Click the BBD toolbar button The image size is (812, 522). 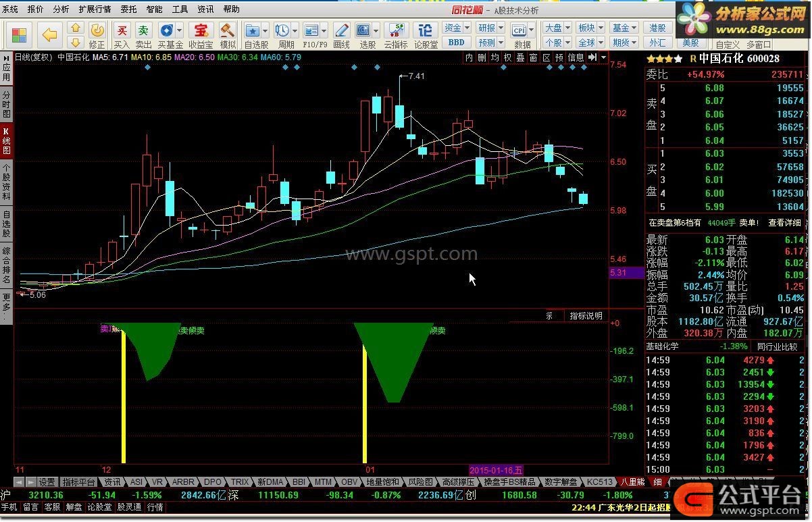click(456, 43)
